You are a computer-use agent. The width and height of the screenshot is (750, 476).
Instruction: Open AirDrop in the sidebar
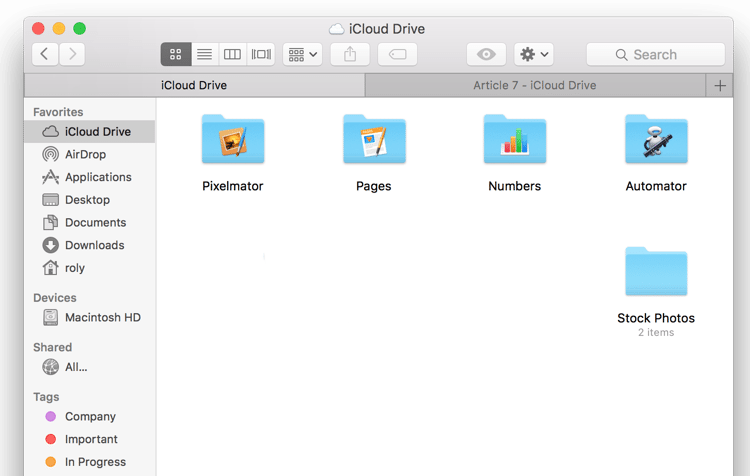pyautogui.click(x=89, y=154)
